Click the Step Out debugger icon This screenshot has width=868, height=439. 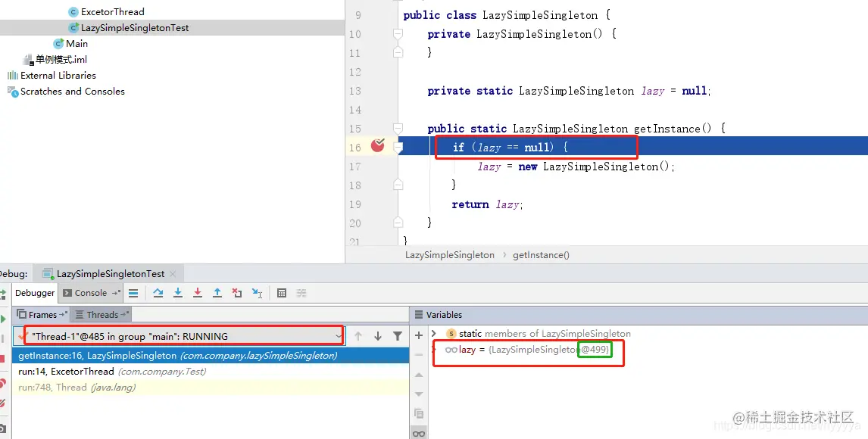[x=217, y=293]
